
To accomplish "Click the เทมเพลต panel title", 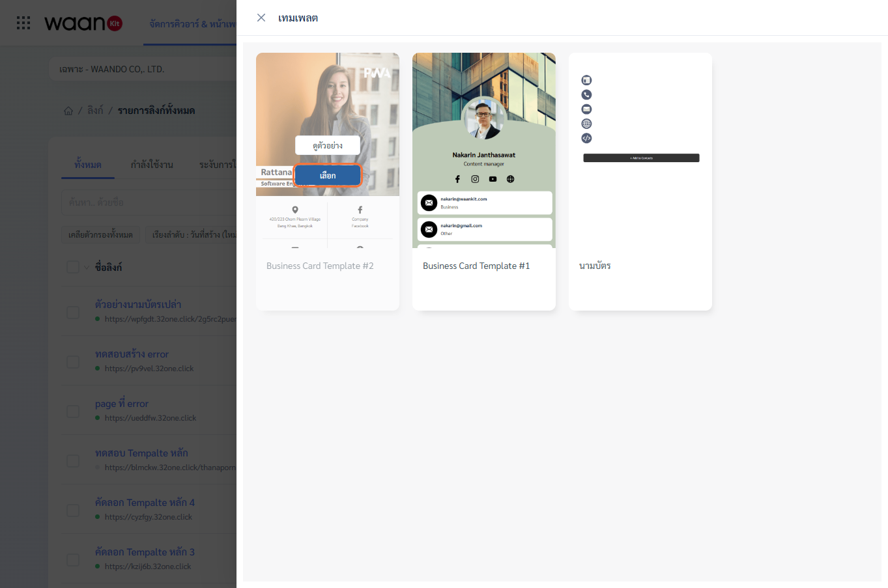I will tap(298, 18).
